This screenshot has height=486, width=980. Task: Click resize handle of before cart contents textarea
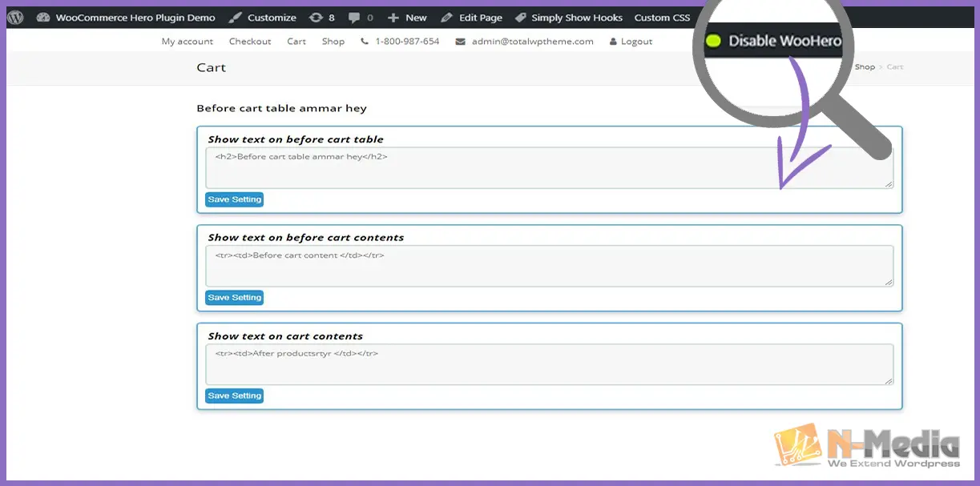889,283
